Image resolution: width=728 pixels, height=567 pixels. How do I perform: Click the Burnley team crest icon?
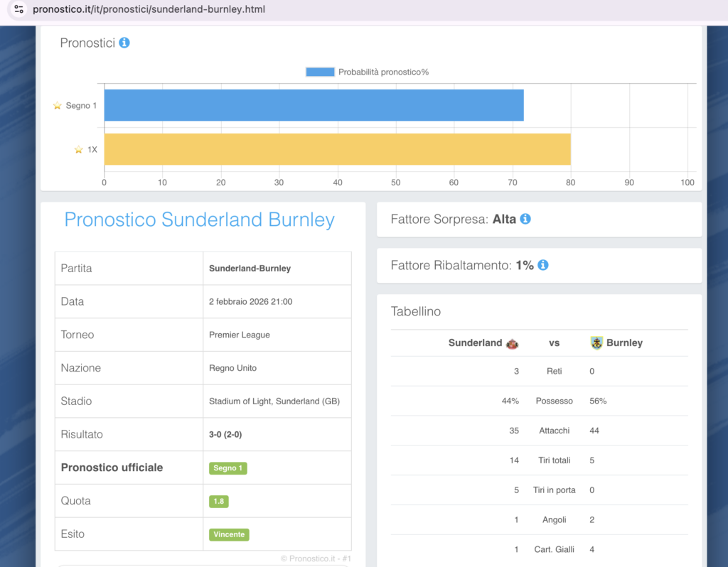coord(596,343)
